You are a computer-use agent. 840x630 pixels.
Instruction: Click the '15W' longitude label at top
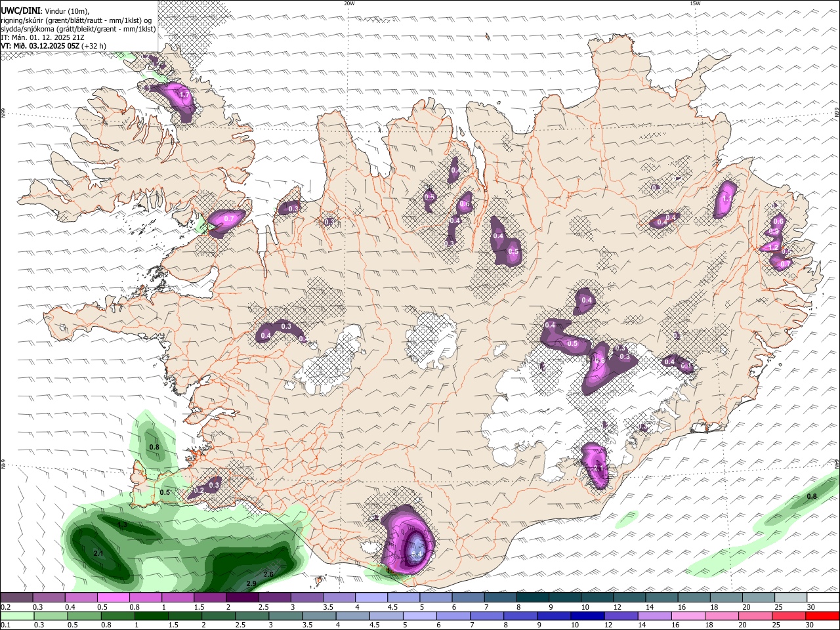point(695,3)
